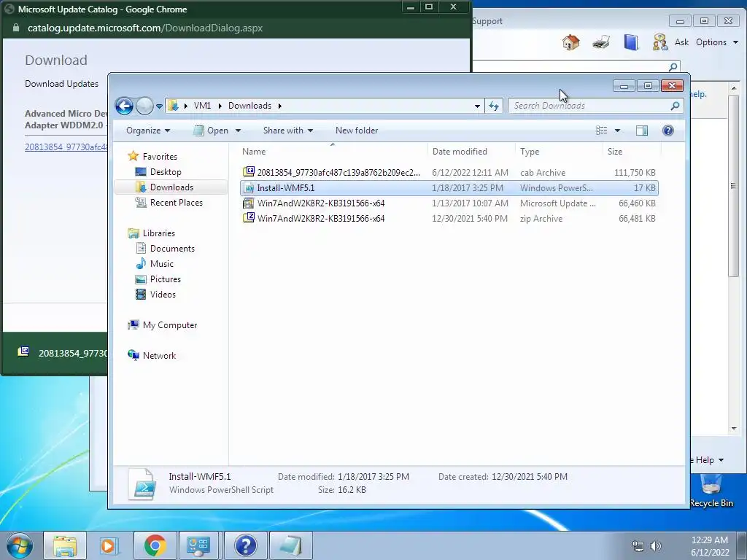The width and height of the screenshot is (747, 560).
Task: Open Help and Support taskbar icon
Action: [246, 545]
